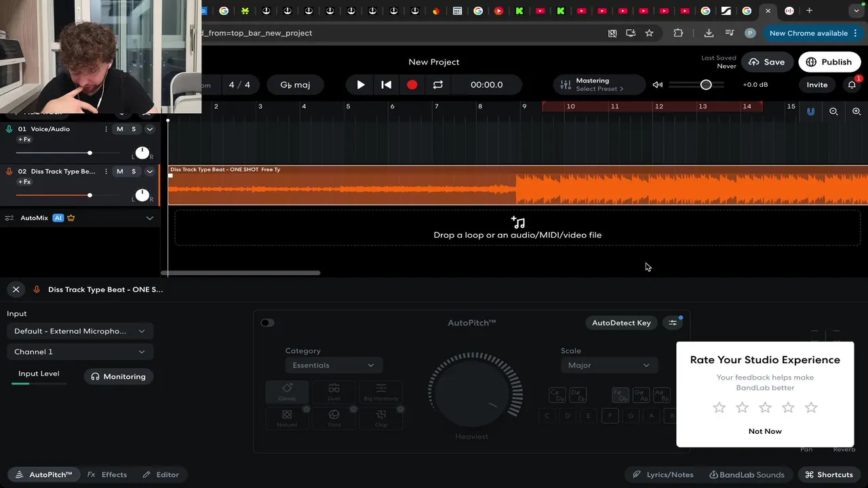This screenshot has width=868, height=488.
Task: Dismiss rating popup with Not Now
Action: pyautogui.click(x=765, y=431)
